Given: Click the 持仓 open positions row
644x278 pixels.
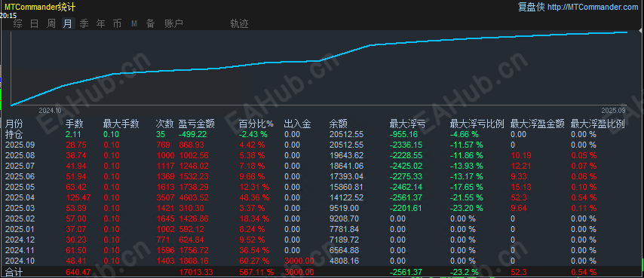Looking at the screenshot, I should [x=322, y=134].
